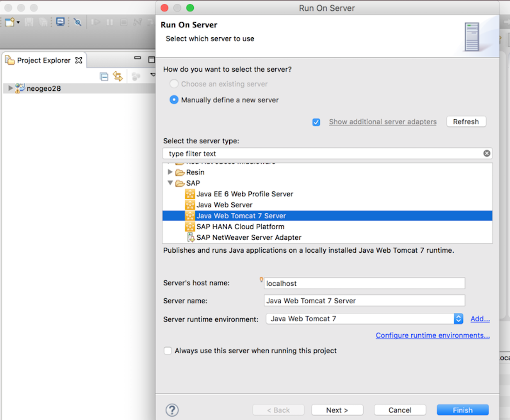Click Collapse All in Project Explorer
Image resolution: width=510 pixels, height=420 pixels.
(x=104, y=76)
